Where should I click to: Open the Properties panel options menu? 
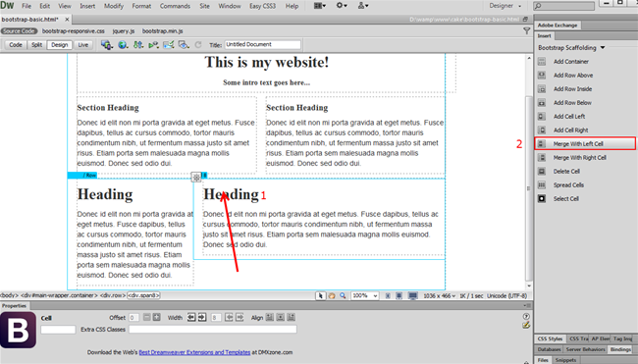tap(527, 305)
